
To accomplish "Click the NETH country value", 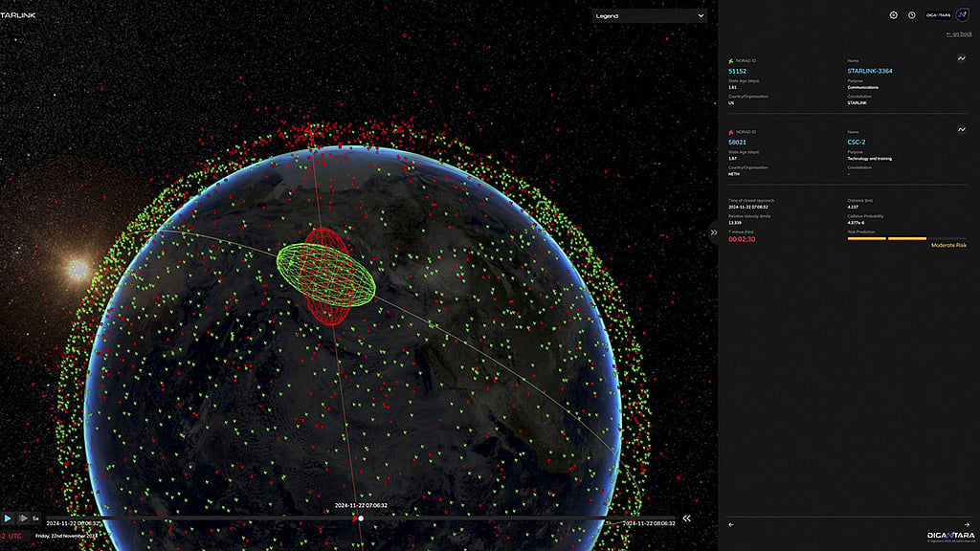I will [734, 174].
